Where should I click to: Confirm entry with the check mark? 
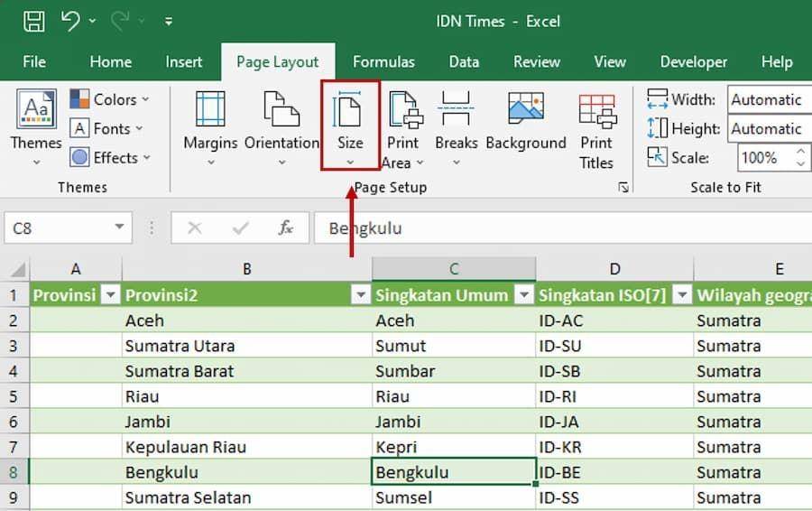[x=240, y=228]
